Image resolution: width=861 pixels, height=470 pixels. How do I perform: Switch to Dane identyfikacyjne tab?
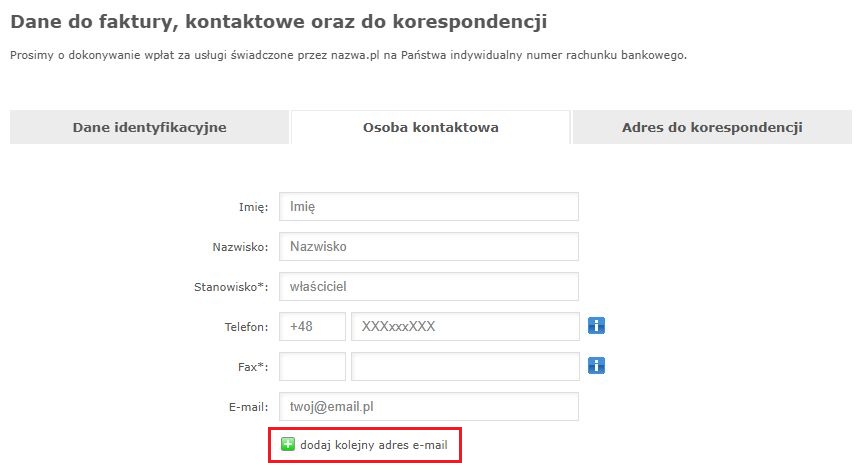click(149, 127)
